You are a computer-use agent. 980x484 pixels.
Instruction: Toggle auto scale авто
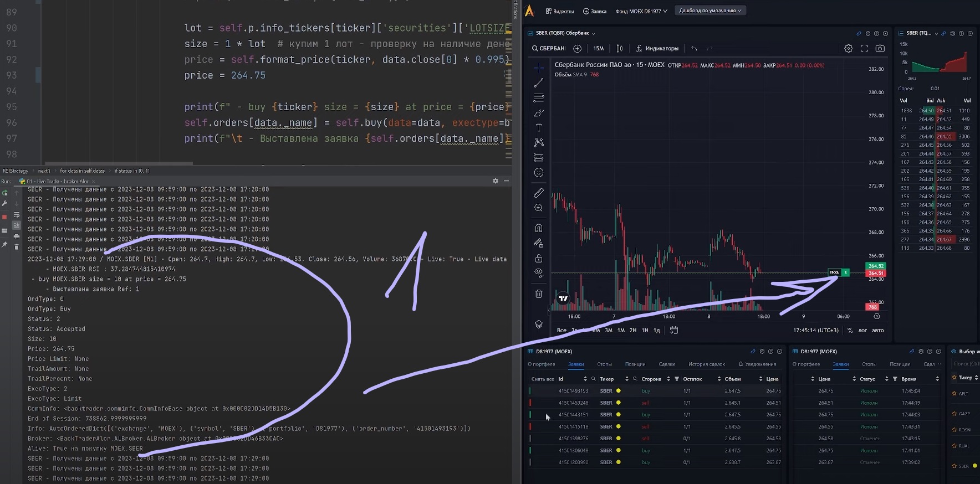click(x=878, y=330)
